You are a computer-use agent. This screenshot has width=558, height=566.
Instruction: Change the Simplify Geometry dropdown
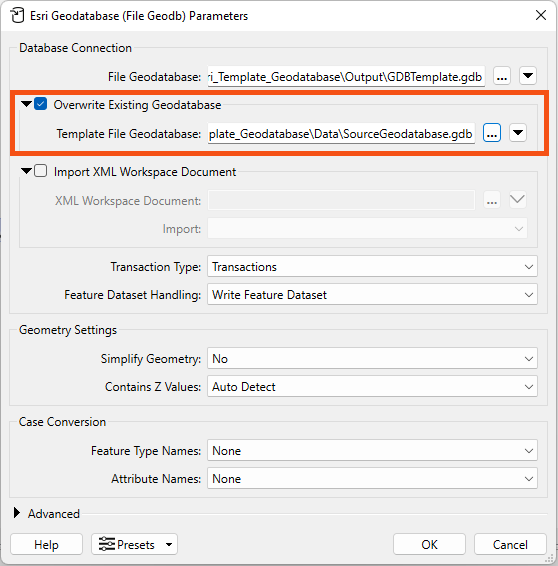click(x=372, y=358)
